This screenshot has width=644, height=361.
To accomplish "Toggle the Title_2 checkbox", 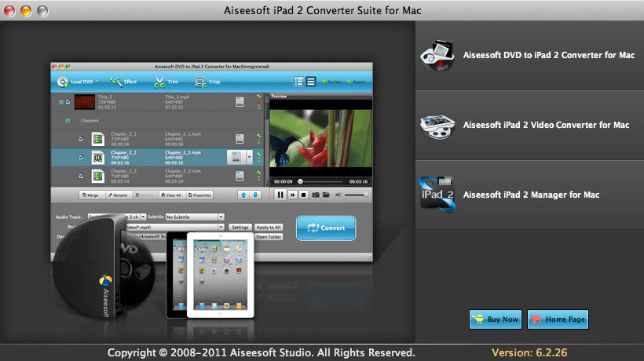I will [x=68, y=102].
